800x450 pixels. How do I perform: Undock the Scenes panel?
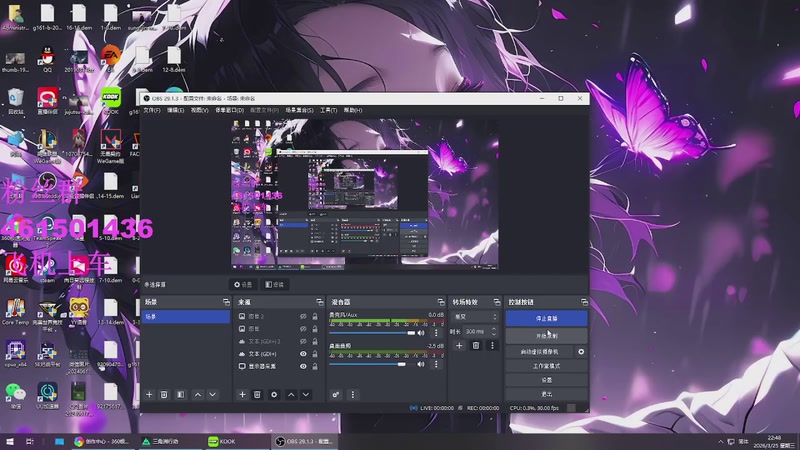(x=226, y=302)
